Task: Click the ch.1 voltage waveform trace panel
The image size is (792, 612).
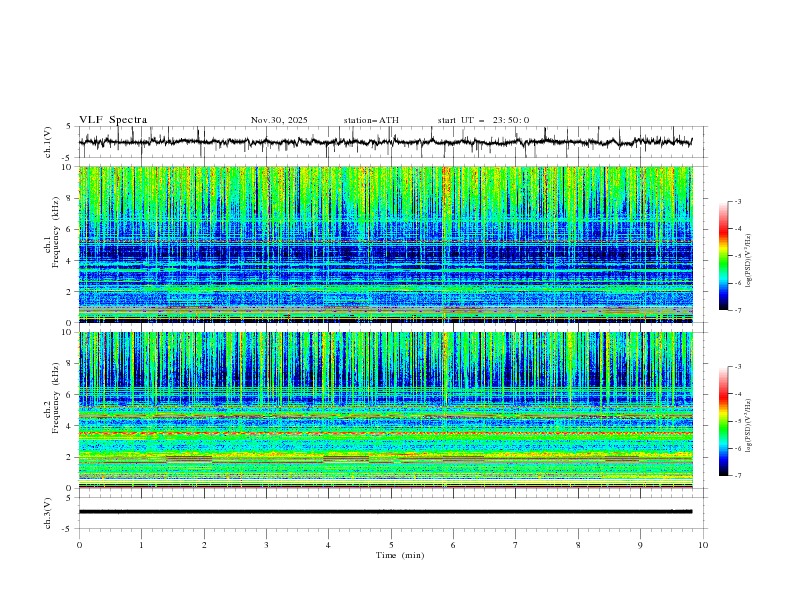Action: pos(393,142)
